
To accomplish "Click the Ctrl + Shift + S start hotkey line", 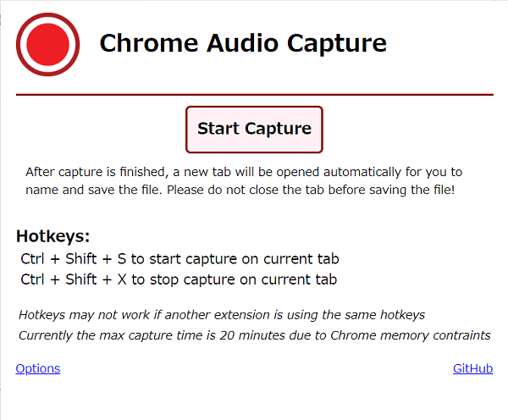I will click(x=179, y=259).
